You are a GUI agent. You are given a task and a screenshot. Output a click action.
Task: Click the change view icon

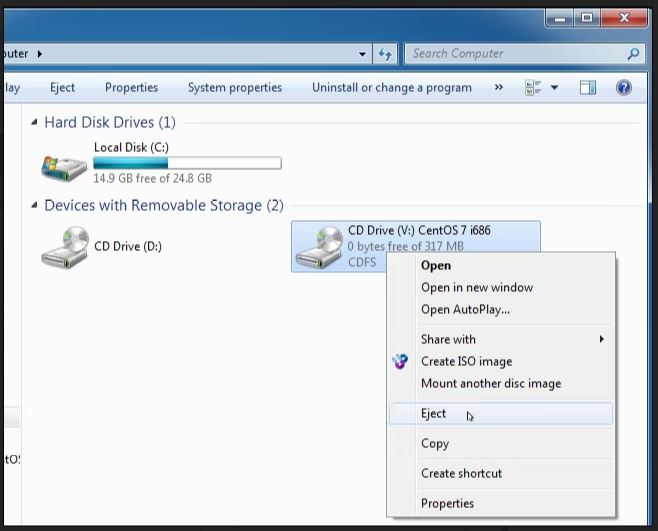[532, 88]
